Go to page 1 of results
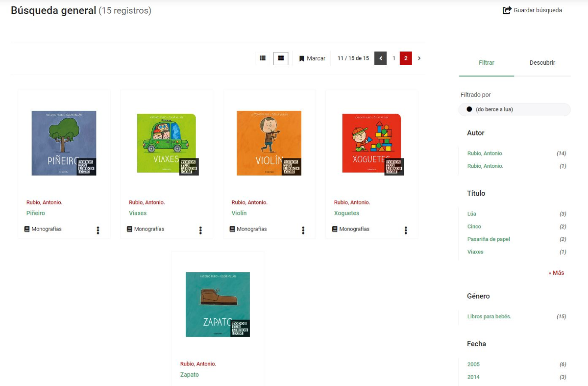 tap(394, 58)
